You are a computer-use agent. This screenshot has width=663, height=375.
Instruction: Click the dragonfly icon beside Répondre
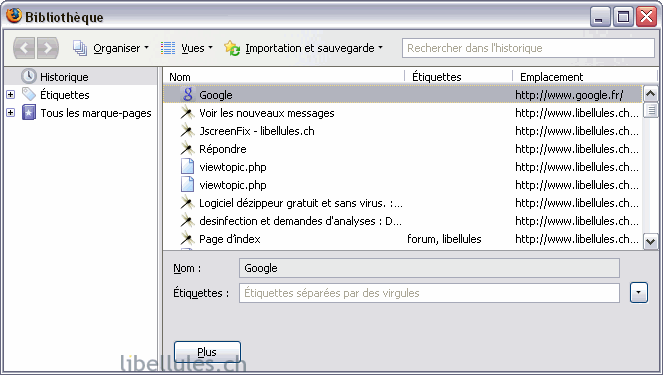(187, 148)
